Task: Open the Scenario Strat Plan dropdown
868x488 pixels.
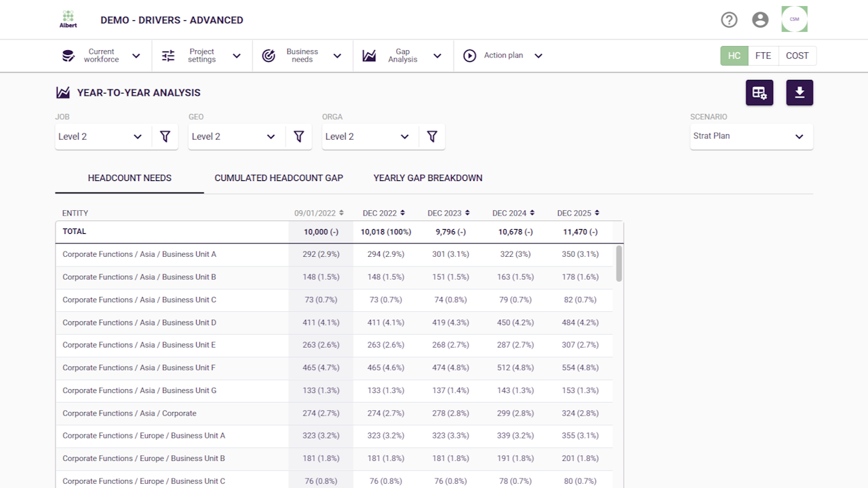Action: [751, 136]
